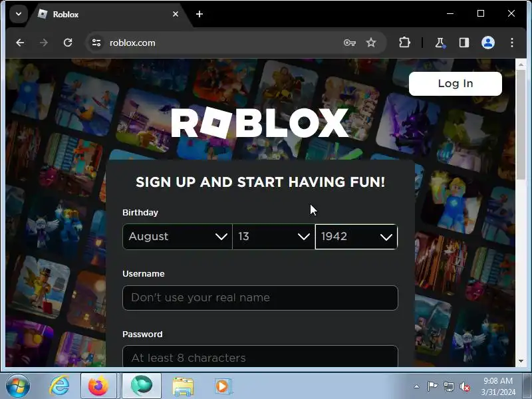Maximize the Chrome window

pos(481,13)
